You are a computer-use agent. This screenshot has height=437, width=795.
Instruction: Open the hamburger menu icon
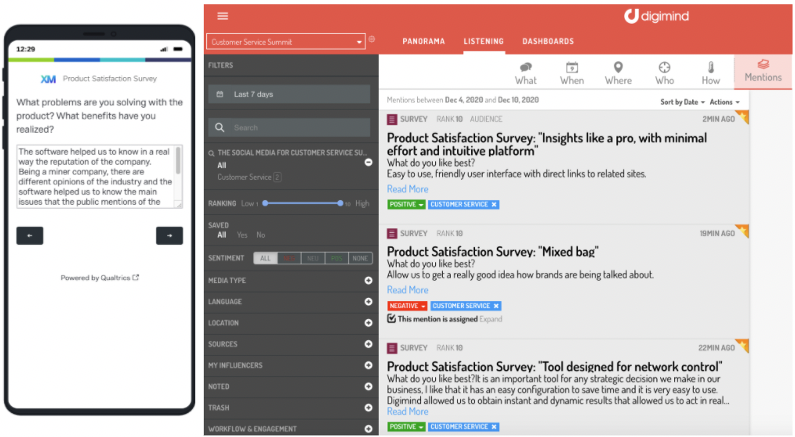(222, 16)
